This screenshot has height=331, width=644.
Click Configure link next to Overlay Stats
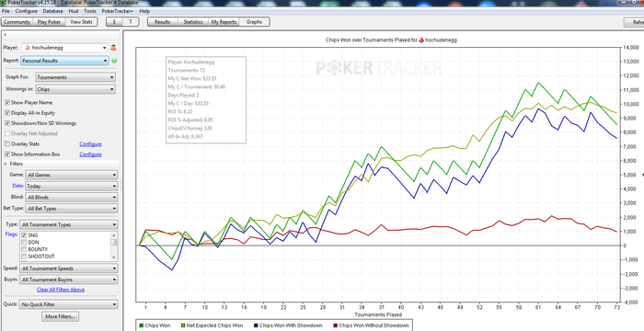coord(90,144)
